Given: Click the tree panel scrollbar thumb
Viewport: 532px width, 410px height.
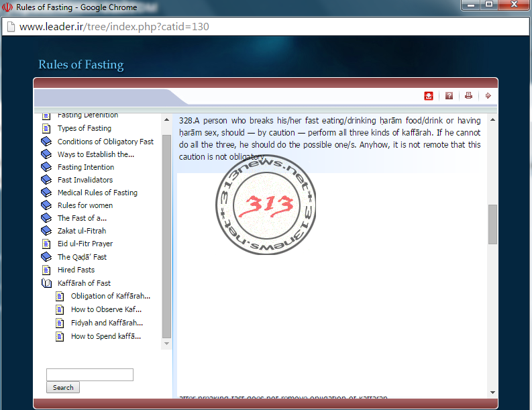Looking at the screenshot, I should click(x=166, y=236).
